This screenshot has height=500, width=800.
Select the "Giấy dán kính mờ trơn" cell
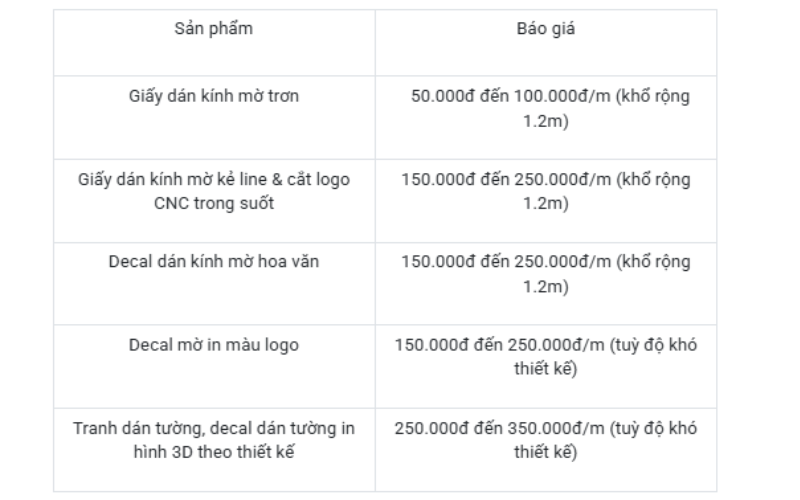pyautogui.click(x=214, y=97)
